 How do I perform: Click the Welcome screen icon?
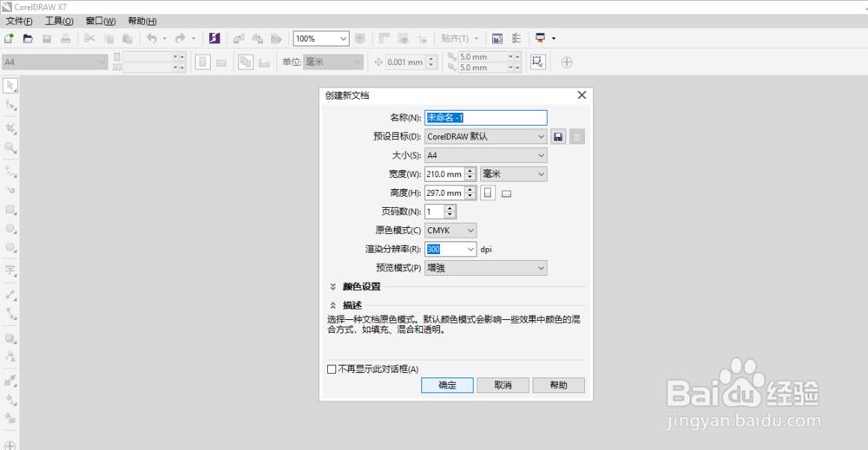497,39
